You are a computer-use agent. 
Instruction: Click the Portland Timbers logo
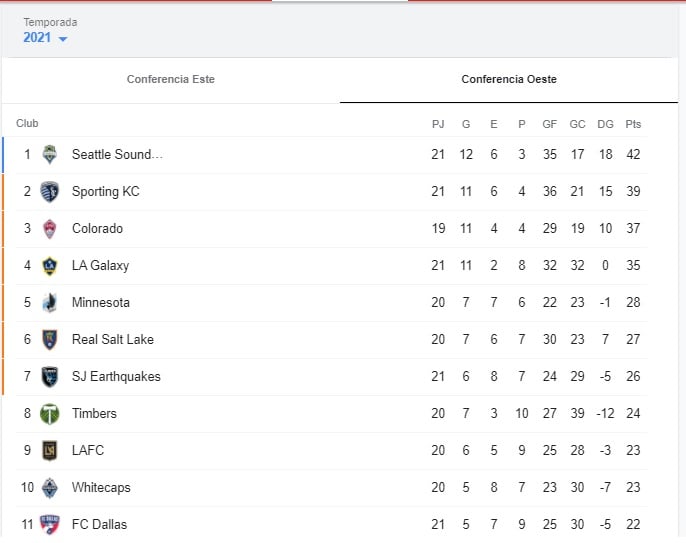click(49, 414)
